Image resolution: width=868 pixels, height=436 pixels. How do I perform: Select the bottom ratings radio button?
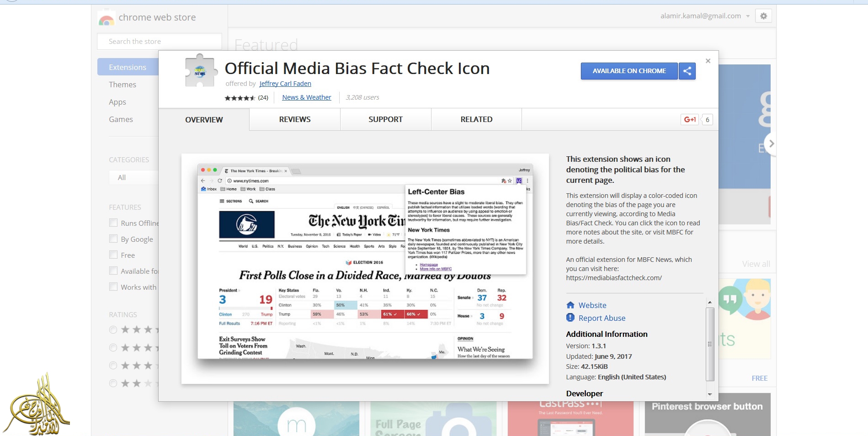pyautogui.click(x=113, y=383)
